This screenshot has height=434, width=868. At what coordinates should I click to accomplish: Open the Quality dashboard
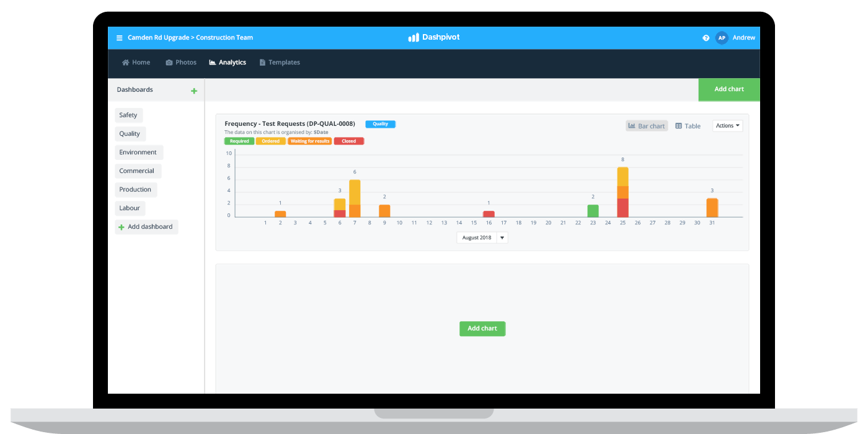click(x=130, y=134)
